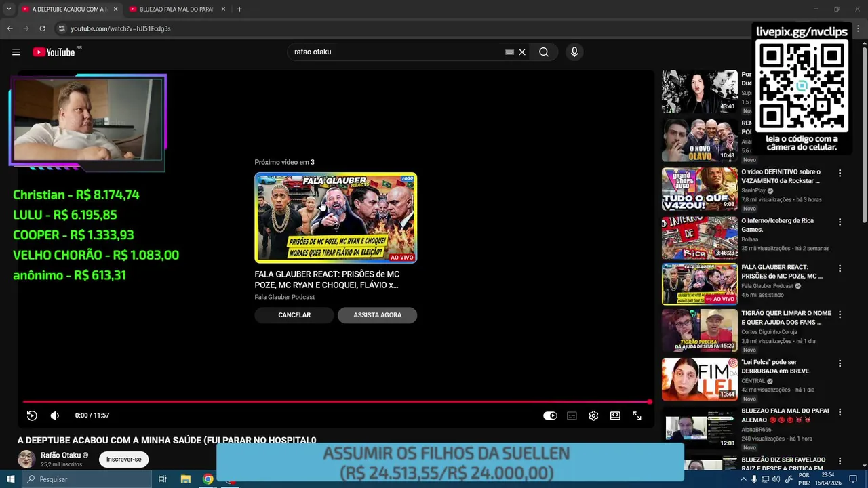Open the 'TUDO O QUE V4ZOU' thumbnail

coord(700,189)
